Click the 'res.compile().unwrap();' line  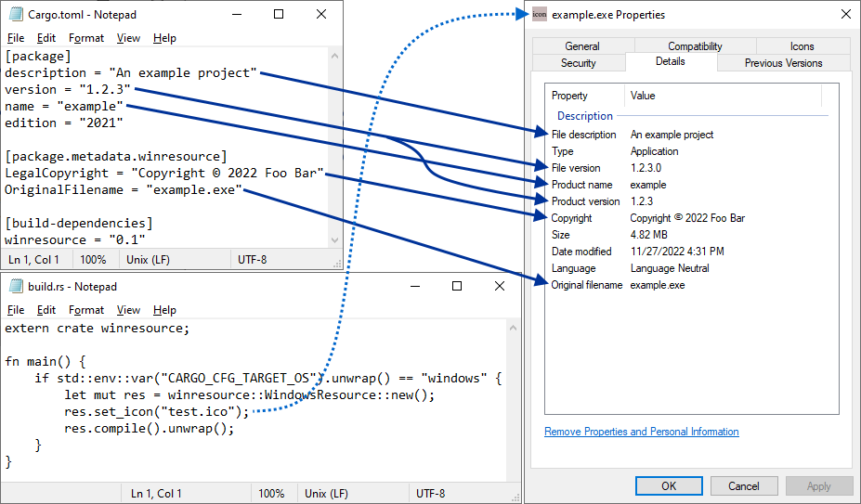[x=149, y=428]
